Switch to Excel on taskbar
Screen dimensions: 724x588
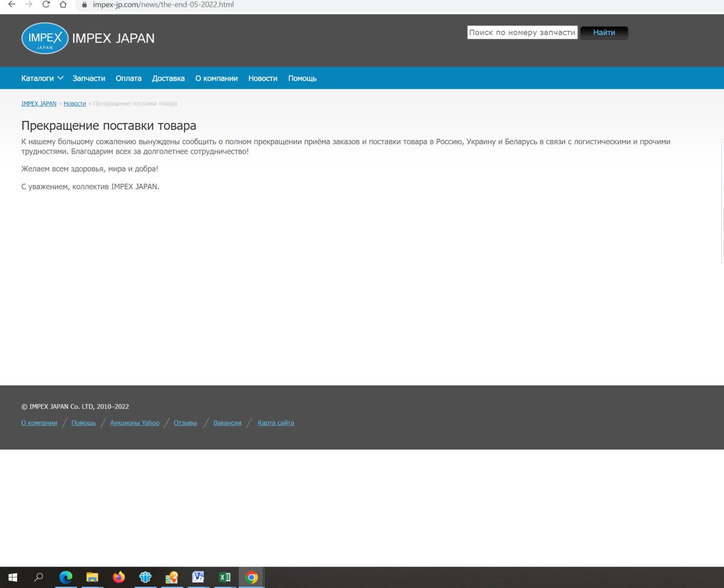(x=225, y=577)
